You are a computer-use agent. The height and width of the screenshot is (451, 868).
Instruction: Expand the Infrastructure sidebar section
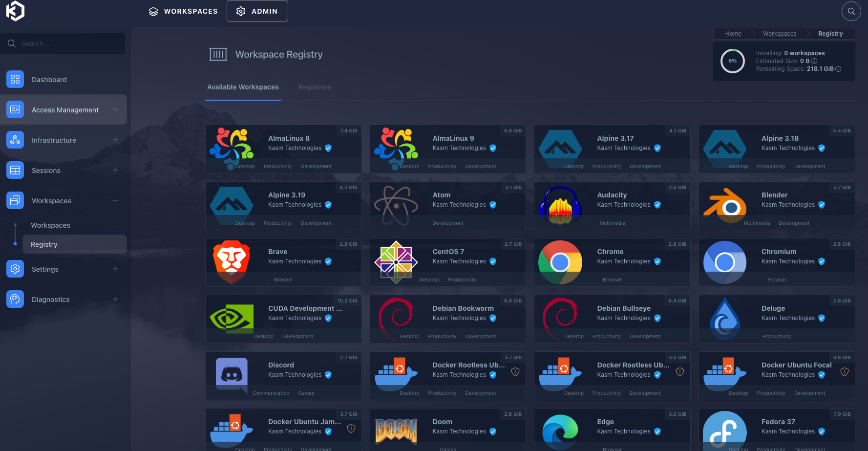(x=115, y=140)
